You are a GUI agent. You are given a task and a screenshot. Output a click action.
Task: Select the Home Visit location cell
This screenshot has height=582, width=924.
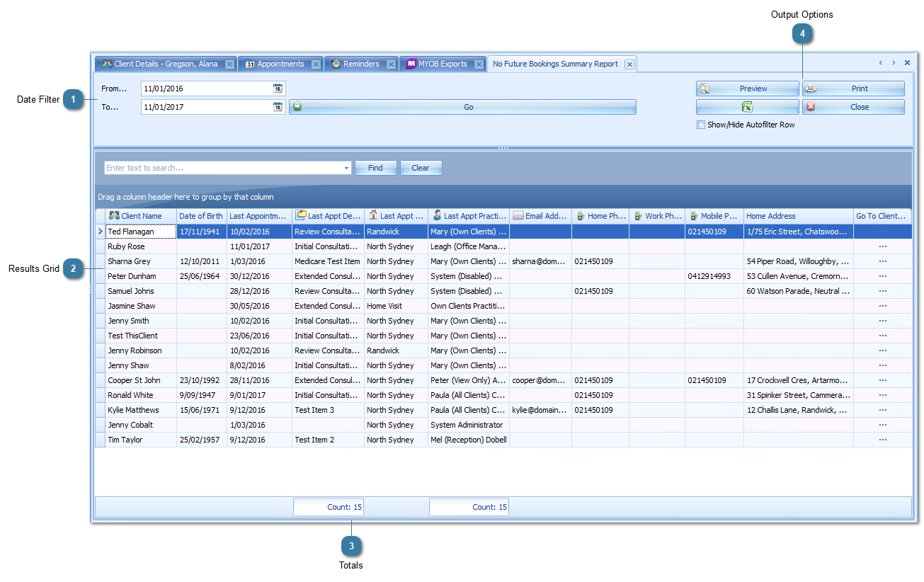(x=396, y=306)
